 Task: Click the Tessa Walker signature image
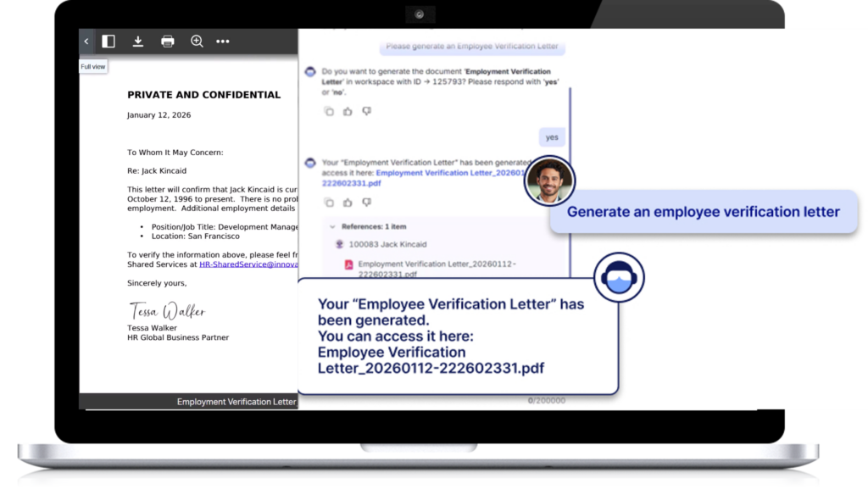[167, 310]
